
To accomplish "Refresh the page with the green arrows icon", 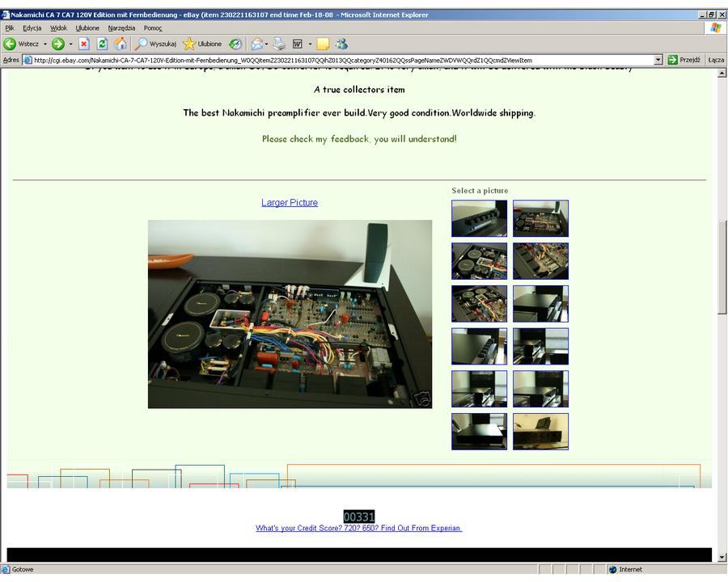I will coord(102,44).
